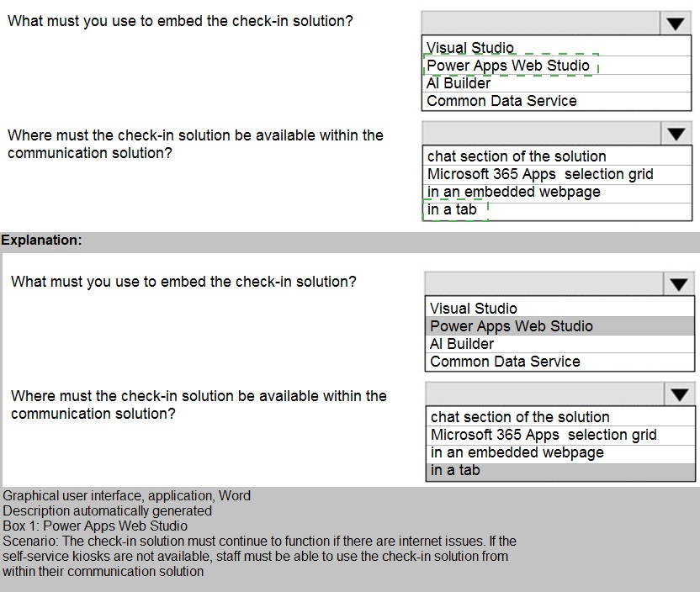Click Visual Studio under the Explanation section
Viewport: 700px width, 592px height.
(474, 309)
